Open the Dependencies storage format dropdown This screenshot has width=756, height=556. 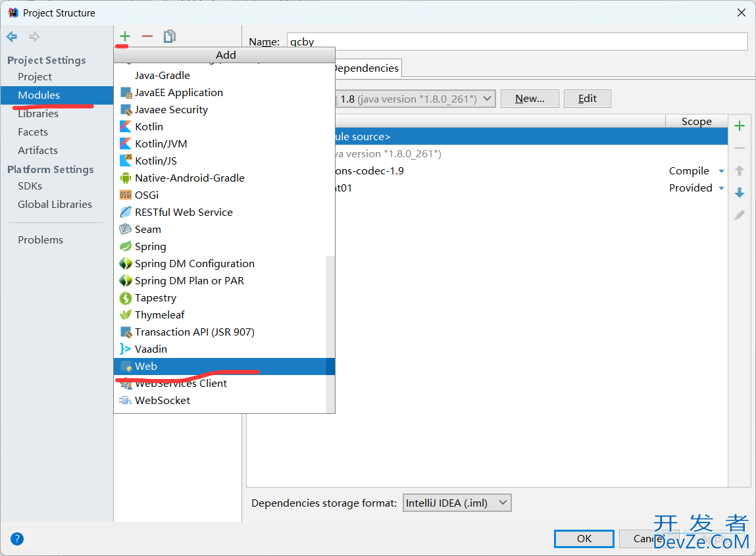click(457, 503)
